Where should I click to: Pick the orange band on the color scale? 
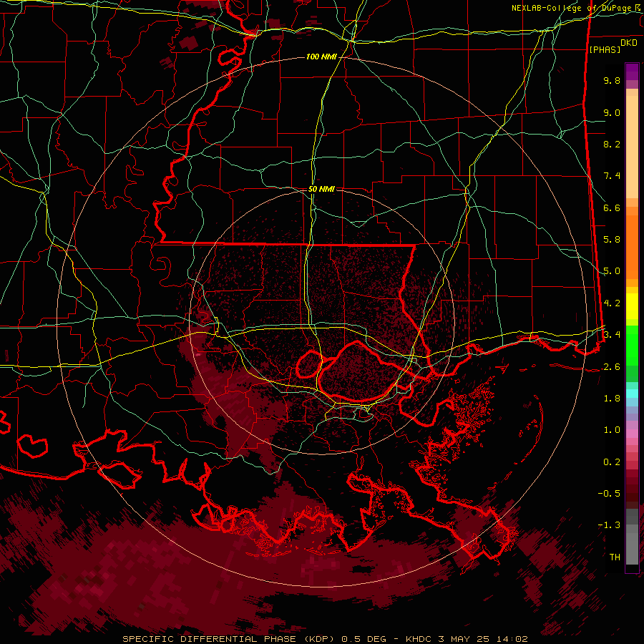coord(632,246)
